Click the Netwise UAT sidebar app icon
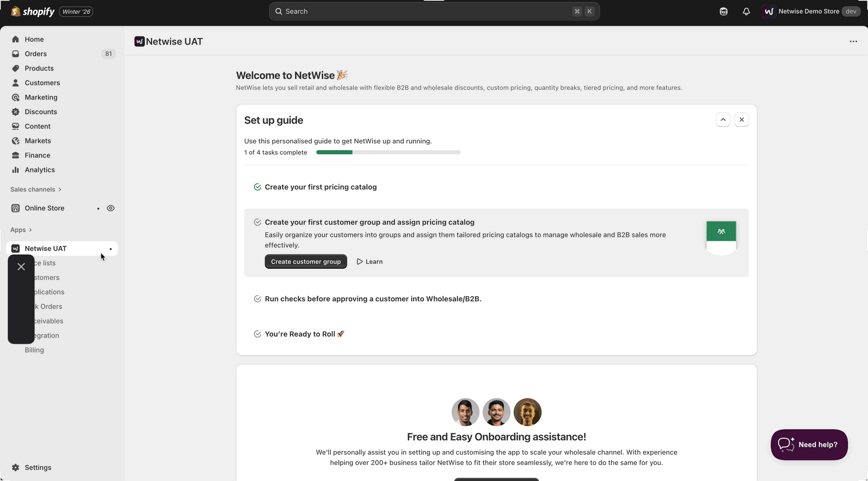The width and height of the screenshot is (868, 481). [16, 249]
